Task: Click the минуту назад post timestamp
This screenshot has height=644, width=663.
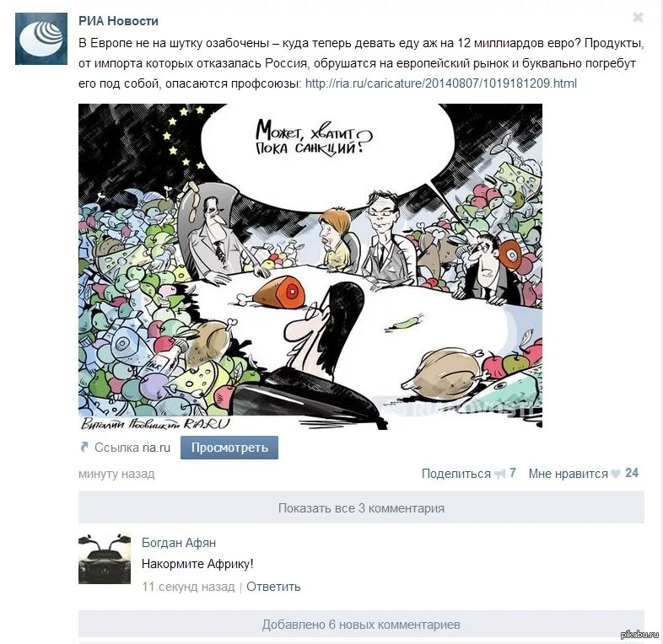Action: pos(116,474)
